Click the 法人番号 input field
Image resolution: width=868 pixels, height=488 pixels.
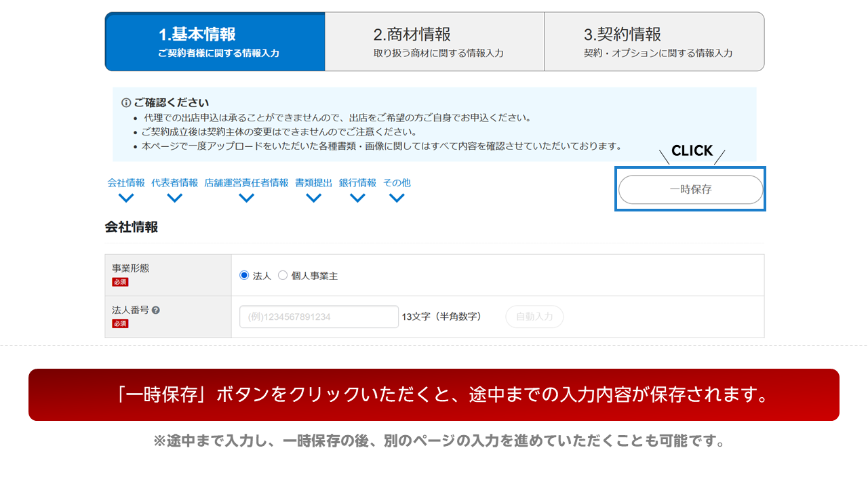pos(319,317)
